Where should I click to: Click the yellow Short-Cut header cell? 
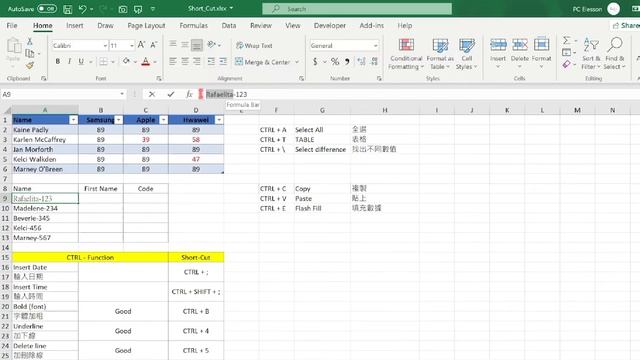pyautogui.click(x=196, y=258)
